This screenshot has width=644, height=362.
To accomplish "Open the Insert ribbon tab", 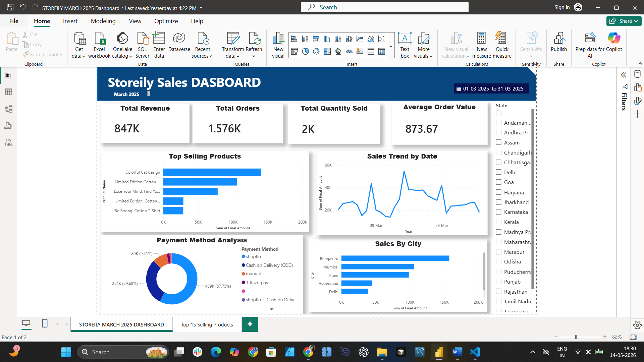I will coord(70,21).
